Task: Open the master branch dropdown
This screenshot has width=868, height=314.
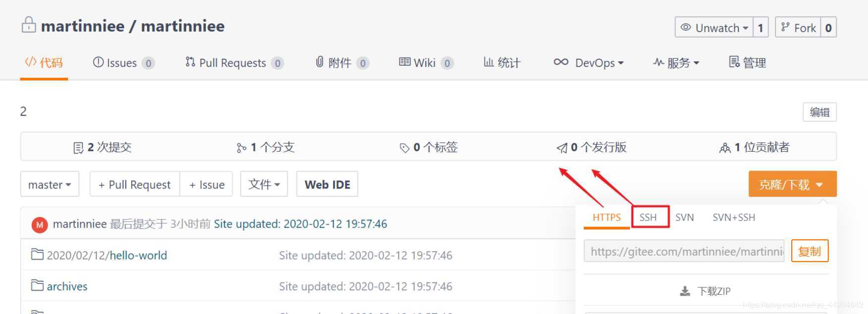Action: (x=50, y=184)
